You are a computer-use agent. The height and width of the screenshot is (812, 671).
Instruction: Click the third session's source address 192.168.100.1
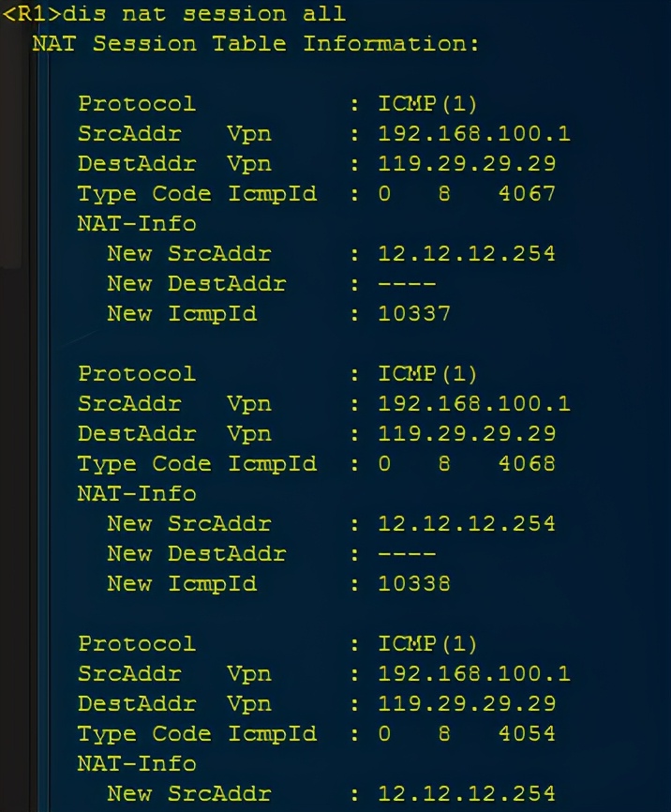473,674
